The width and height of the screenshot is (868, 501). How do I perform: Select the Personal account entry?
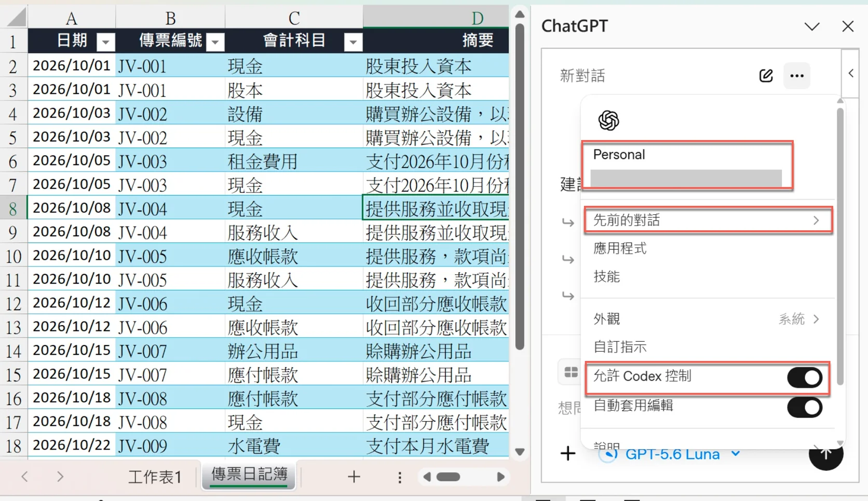click(x=688, y=166)
